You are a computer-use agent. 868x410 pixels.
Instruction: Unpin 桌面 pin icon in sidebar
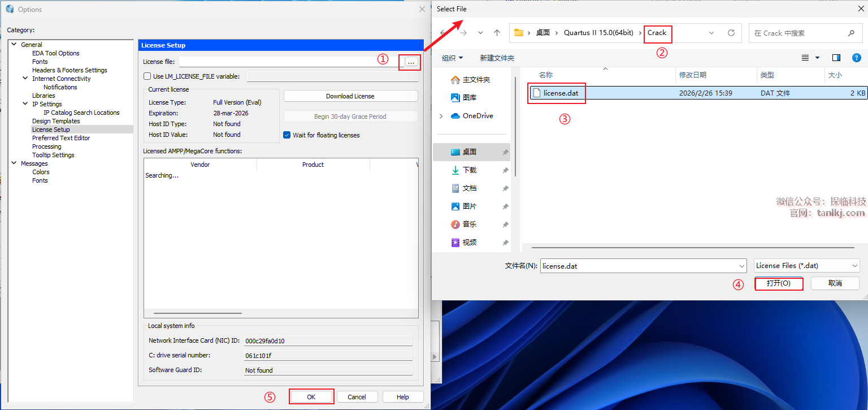[505, 152]
